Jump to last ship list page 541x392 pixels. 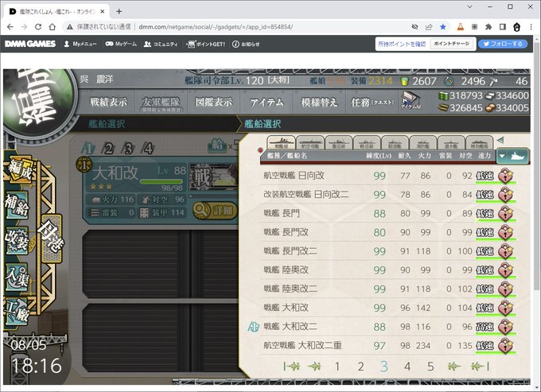coord(480,366)
